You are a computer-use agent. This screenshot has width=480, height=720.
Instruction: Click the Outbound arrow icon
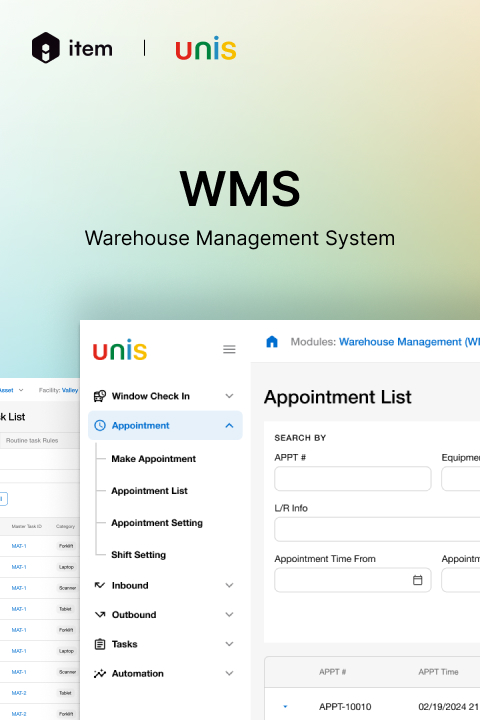[100, 614]
